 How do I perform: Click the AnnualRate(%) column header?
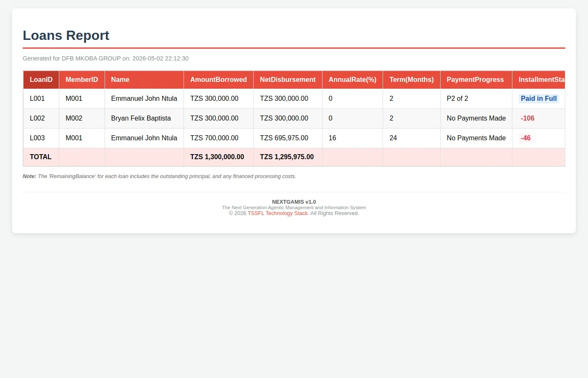(x=352, y=80)
